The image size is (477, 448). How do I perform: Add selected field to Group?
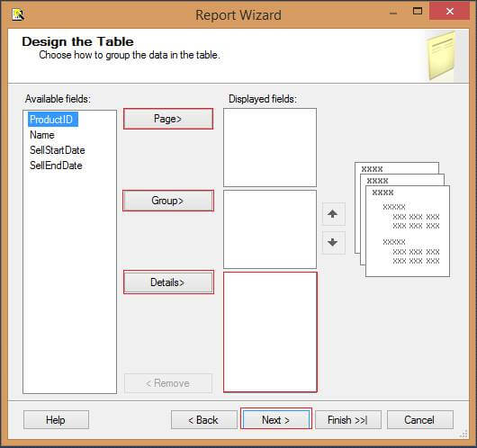coord(168,201)
